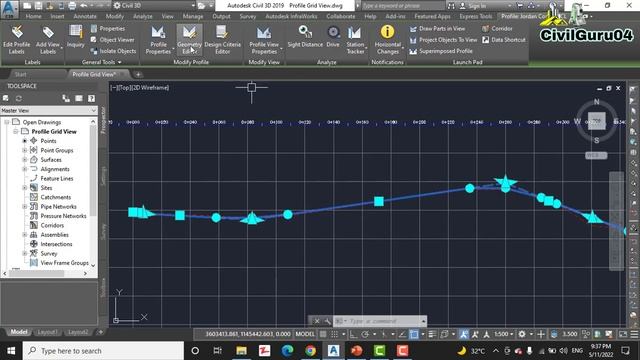This screenshot has width=640, height=360.
Task: Open Design Criteria Editor
Action: [x=222, y=40]
